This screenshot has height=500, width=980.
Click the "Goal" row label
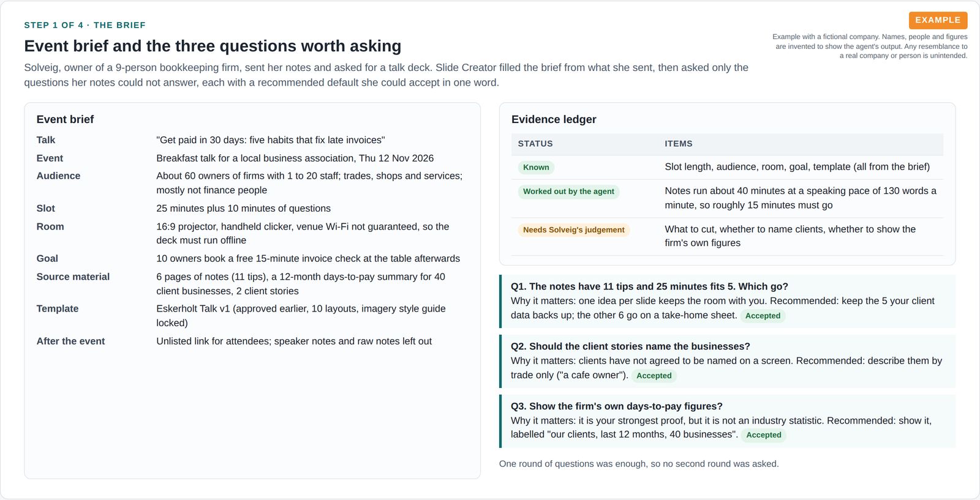47,258
